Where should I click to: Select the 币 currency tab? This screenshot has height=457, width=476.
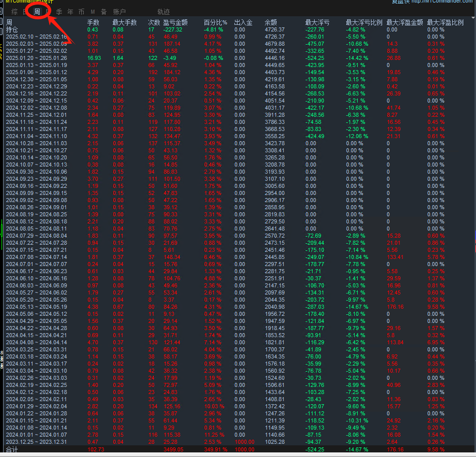coord(81,11)
